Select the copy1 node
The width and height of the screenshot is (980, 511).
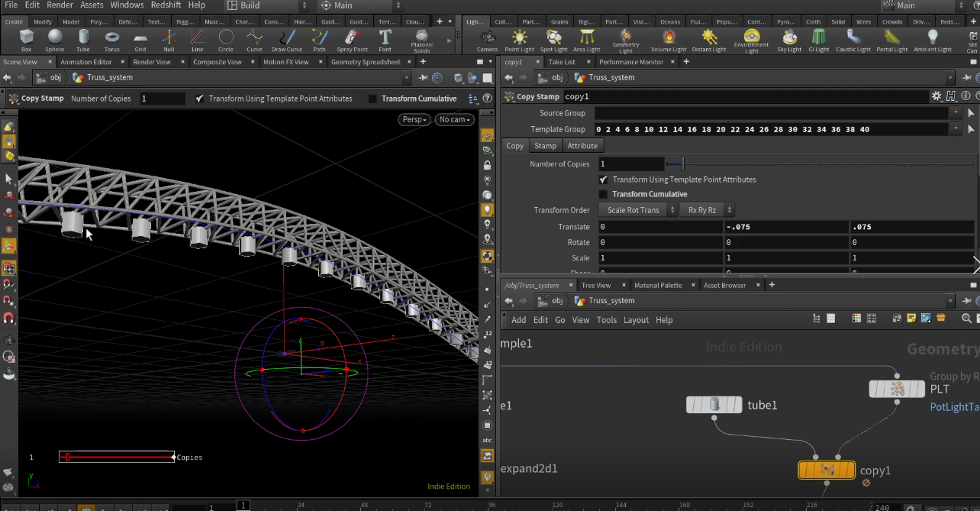pyautogui.click(x=827, y=470)
